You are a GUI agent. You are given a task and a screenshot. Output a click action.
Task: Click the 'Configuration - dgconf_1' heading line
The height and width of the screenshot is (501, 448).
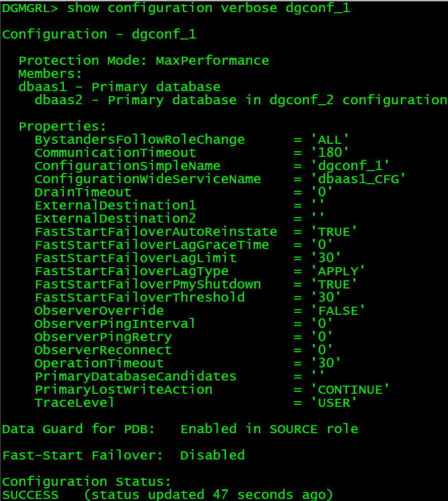pyautogui.click(x=99, y=34)
